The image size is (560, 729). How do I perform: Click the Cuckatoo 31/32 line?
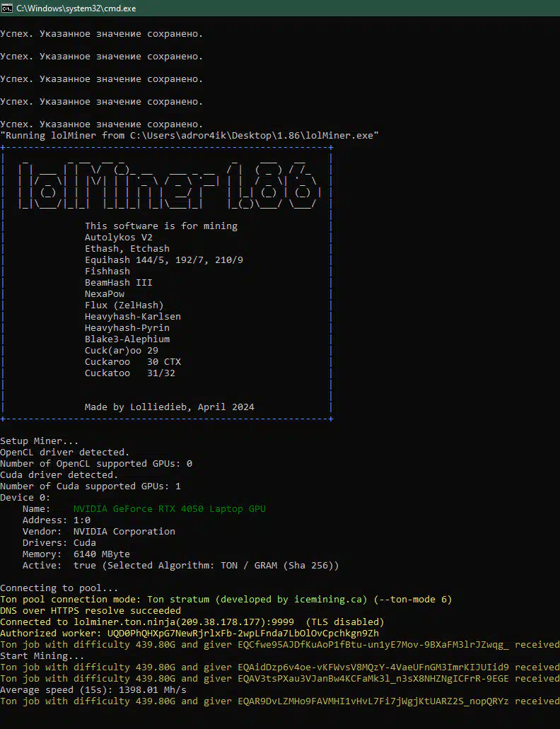tap(130, 373)
